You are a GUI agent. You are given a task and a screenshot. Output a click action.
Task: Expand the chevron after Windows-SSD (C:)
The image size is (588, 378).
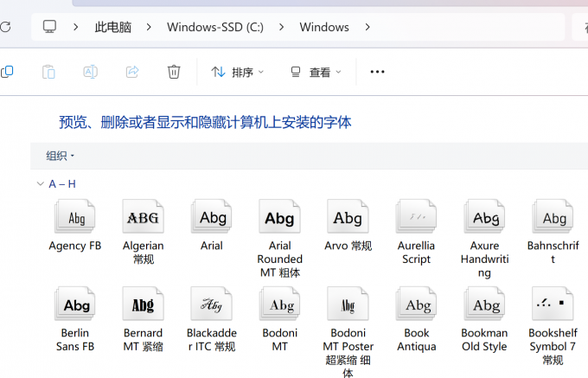[281, 27]
